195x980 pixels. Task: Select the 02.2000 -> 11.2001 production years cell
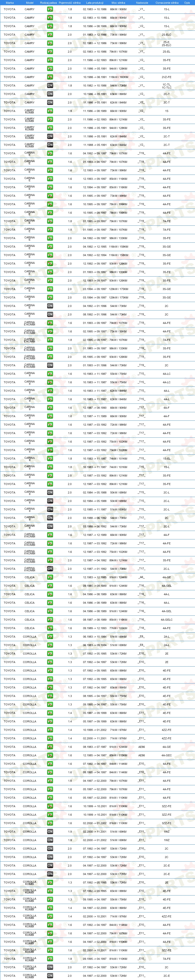coord(95,832)
